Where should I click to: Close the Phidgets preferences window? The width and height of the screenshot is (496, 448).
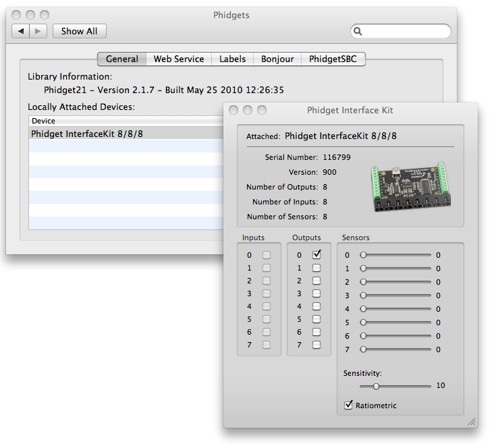[x=16, y=15]
